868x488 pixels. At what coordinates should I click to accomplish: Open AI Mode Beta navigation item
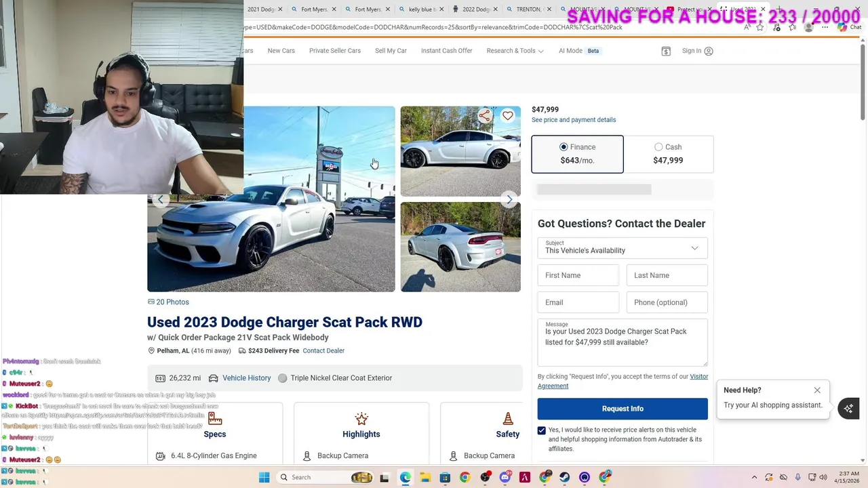580,51
